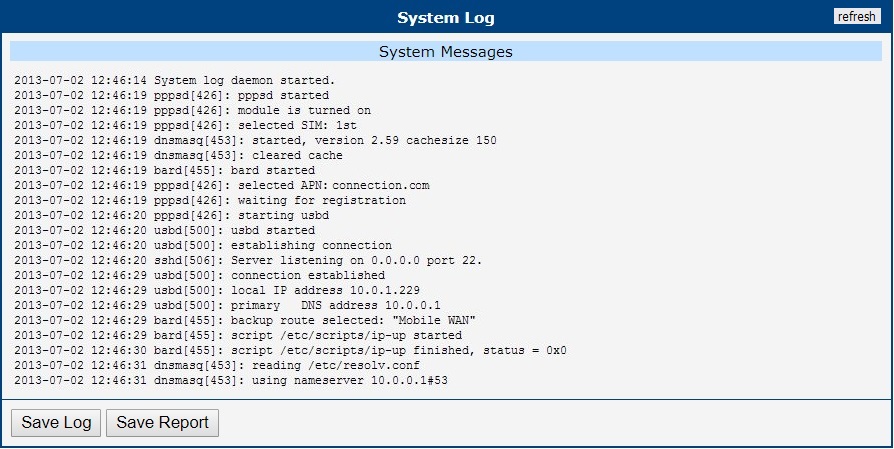Screen dimensions: 894x449
Task: Select the 'ip-up finished, status = 0x0' line
Action: (291, 350)
